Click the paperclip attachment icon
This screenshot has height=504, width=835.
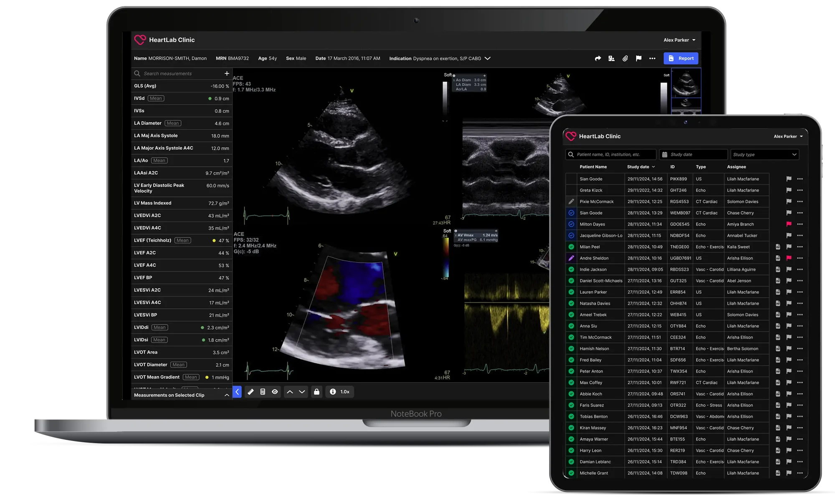tap(625, 58)
